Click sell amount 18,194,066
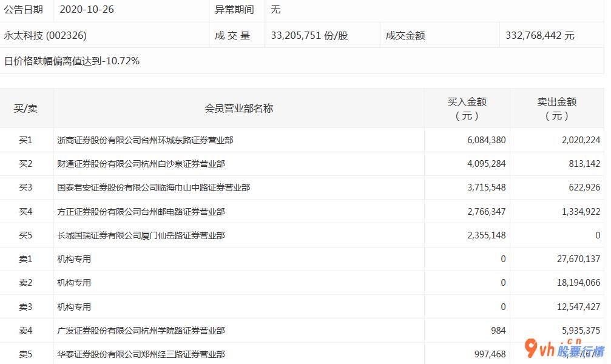This screenshot has width=611, height=364. 579,283
